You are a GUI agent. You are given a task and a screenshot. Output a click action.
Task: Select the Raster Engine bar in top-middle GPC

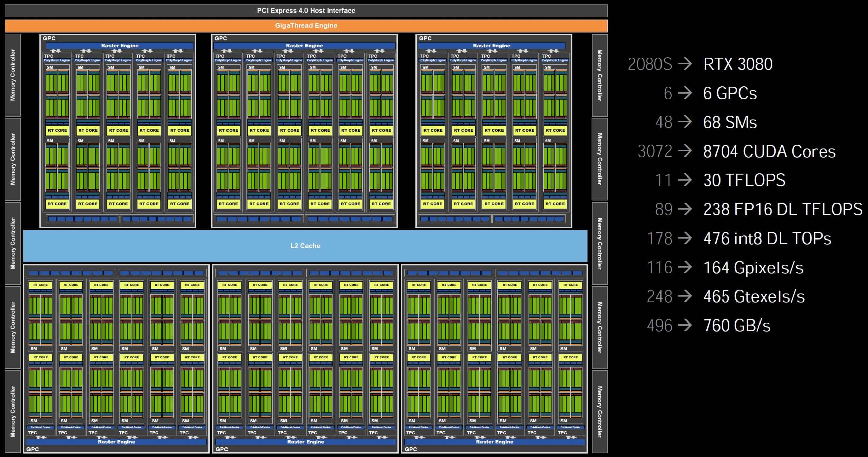(304, 46)
